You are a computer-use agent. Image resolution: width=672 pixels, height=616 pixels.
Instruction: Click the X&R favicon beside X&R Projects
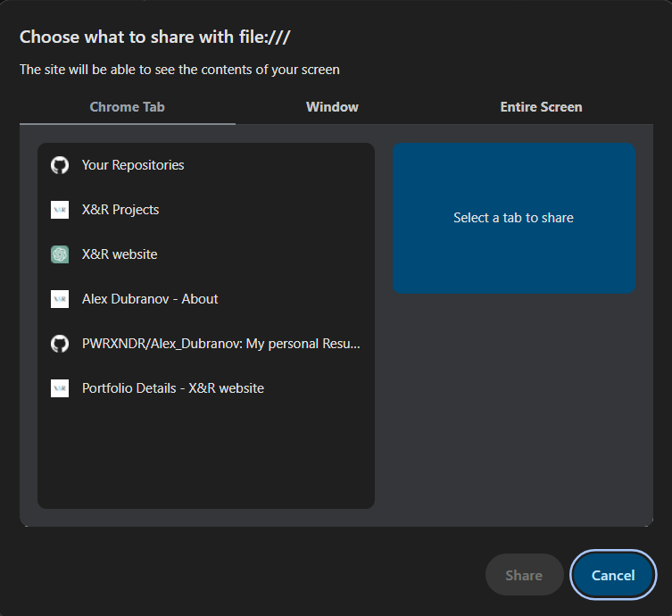click(60, 210)
